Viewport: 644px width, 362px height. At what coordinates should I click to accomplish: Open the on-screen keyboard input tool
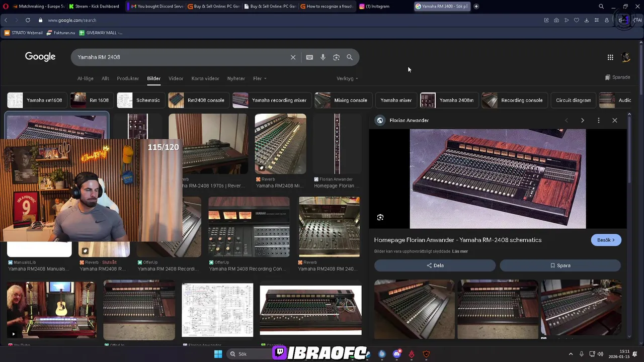[x=309, y=57]
